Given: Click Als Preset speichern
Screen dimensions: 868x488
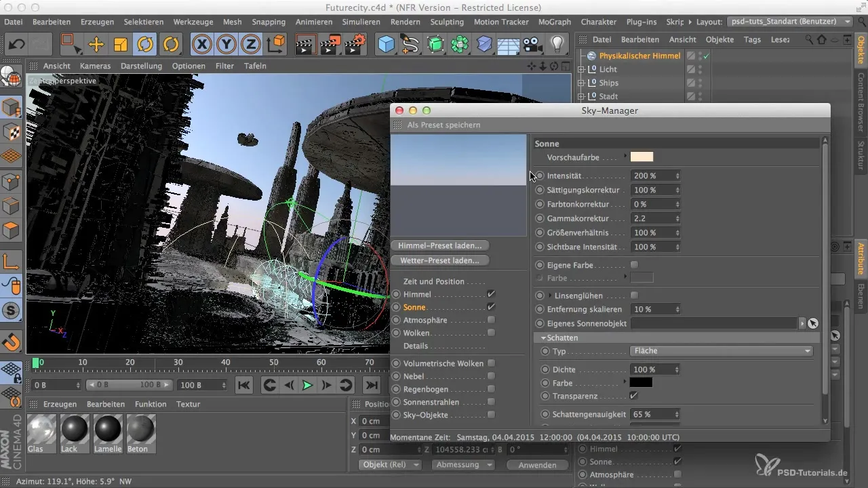Looking at the screenshot, I should click(443, 125).
